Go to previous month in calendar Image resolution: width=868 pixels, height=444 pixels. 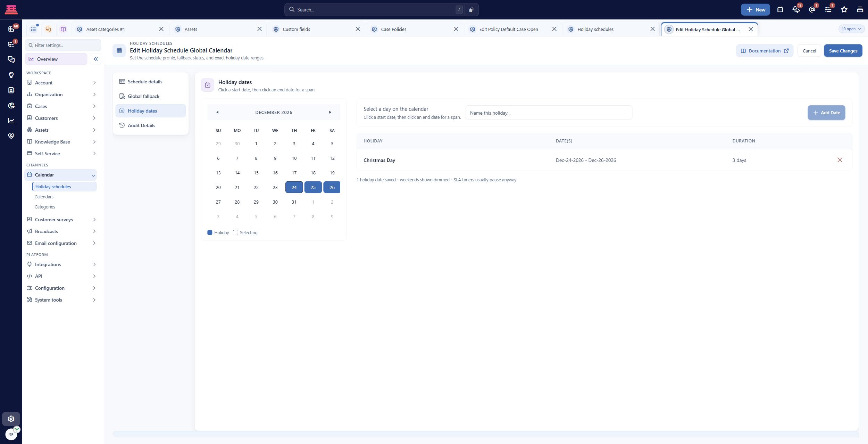tap(217, 112)
